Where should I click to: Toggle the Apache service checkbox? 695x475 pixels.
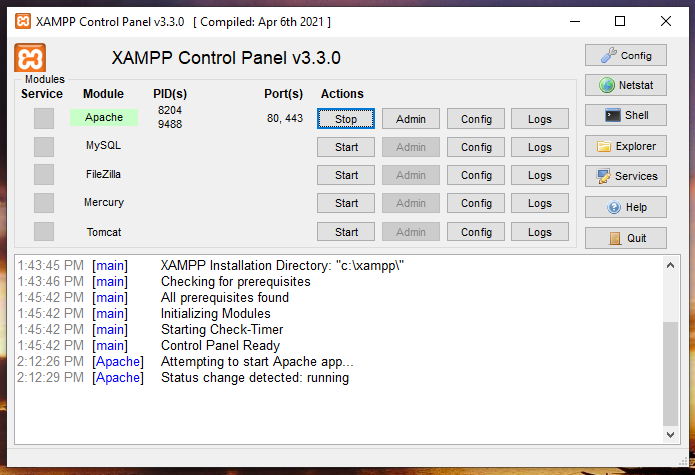pyautogui.click(x=44, y=118)
